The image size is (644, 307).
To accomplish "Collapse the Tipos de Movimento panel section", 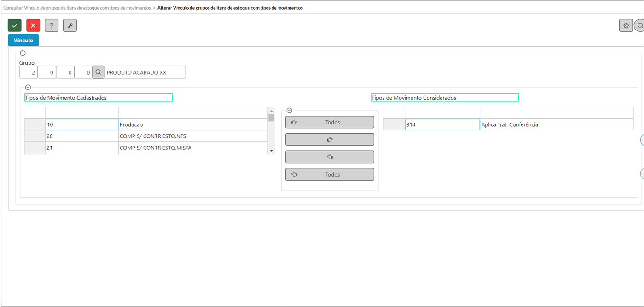I will 28,87.
